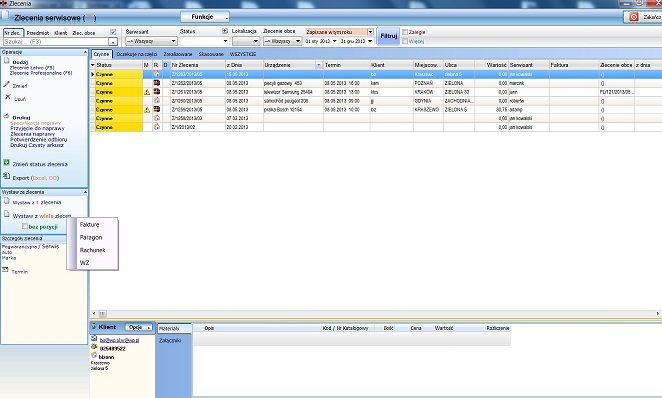Image resolution: width=662 pixels, height=398 pixels.
Task: Click the house icon in the samochód peugeot row
Action: point(156,100)
